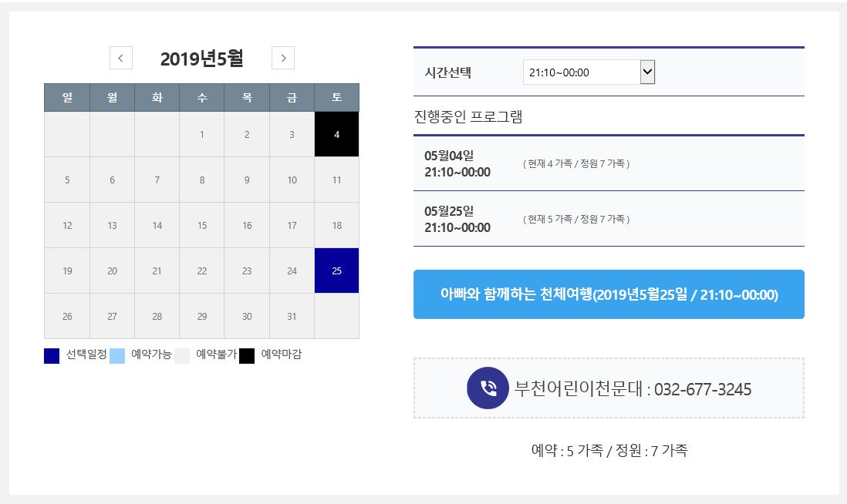Click the 예약가능 light blue legend swatch

pyautogui.click(x=117, y=356)
